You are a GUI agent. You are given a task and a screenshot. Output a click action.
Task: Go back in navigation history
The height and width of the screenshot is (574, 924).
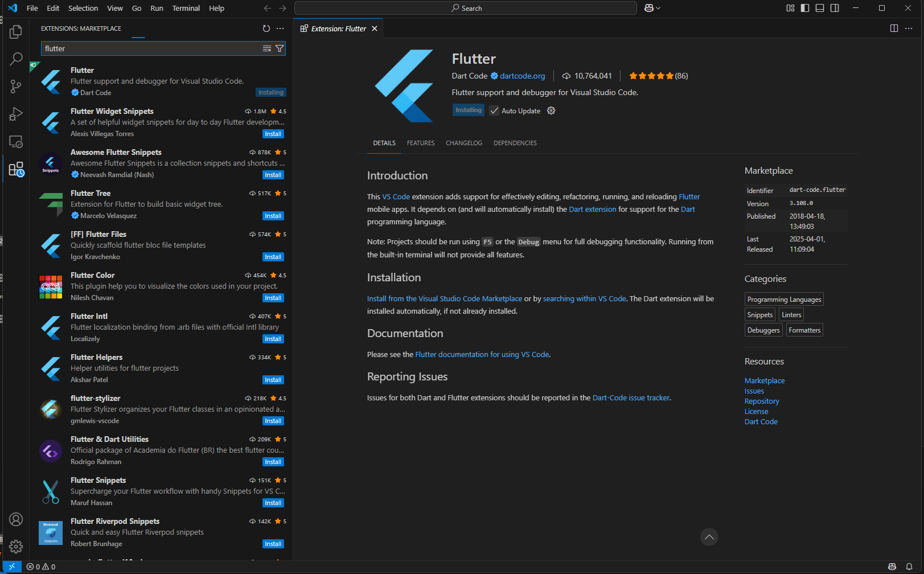pyautogui.click(x=268, y=8)
